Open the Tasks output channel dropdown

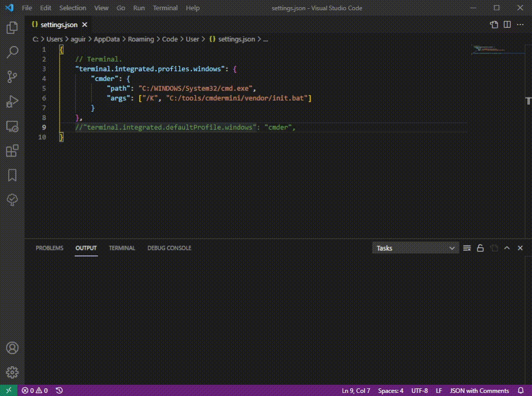click(x=415, y=248)
